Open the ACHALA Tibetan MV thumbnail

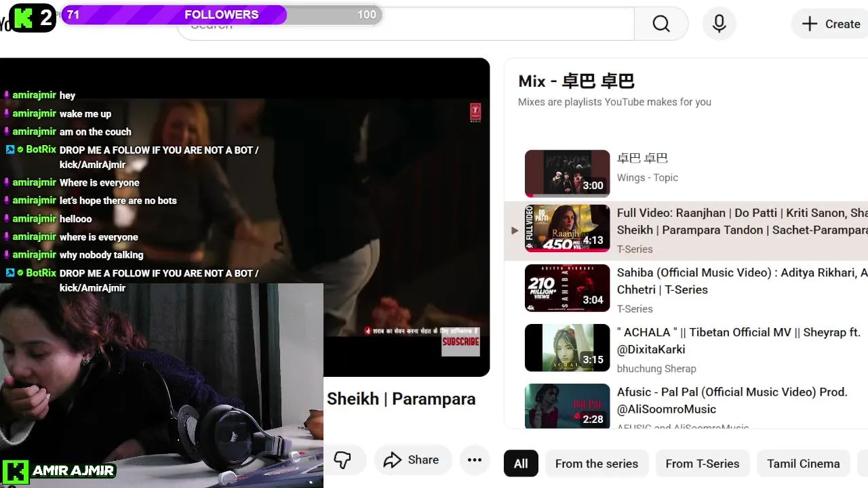click(568, 348)
